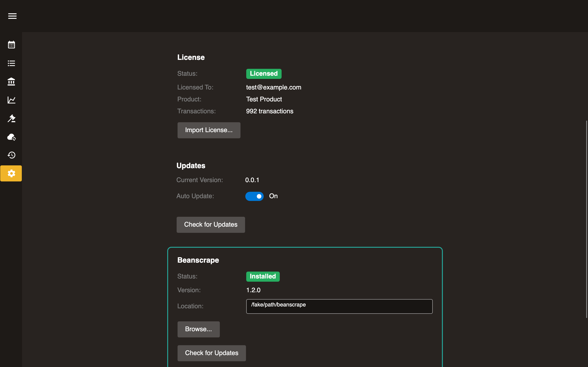Click the green Installed status badge
Image resolution: width=588 pixels, height=367 pixels.
point(263,276)
